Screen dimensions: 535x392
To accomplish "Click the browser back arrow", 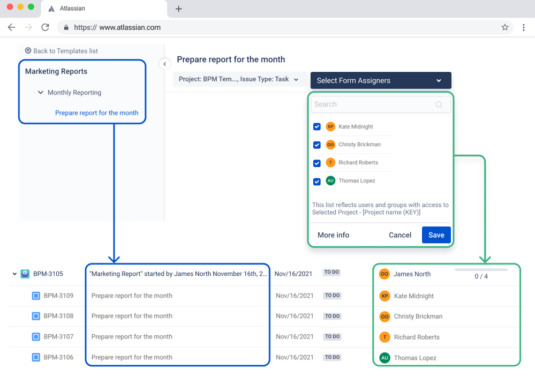I will click(12, 27).
